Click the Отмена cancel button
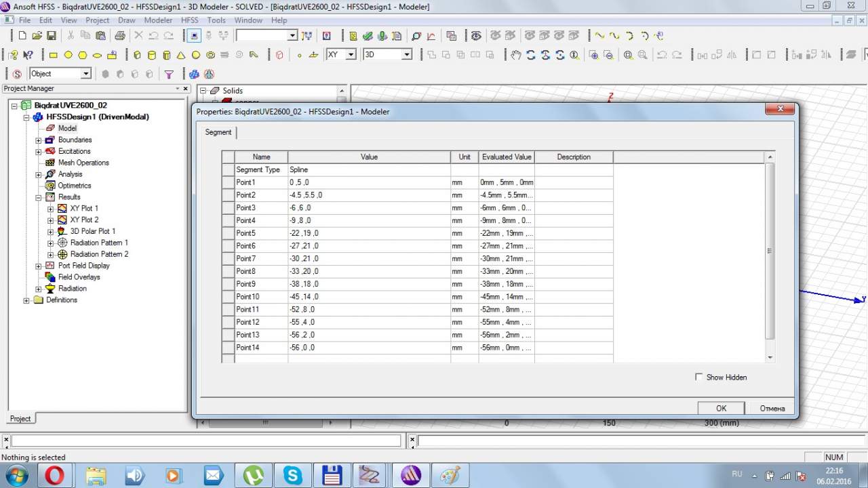 coord(772,408)
